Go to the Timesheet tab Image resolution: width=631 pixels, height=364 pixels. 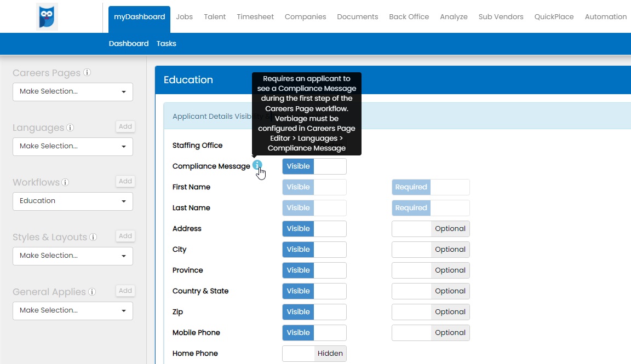255,17
